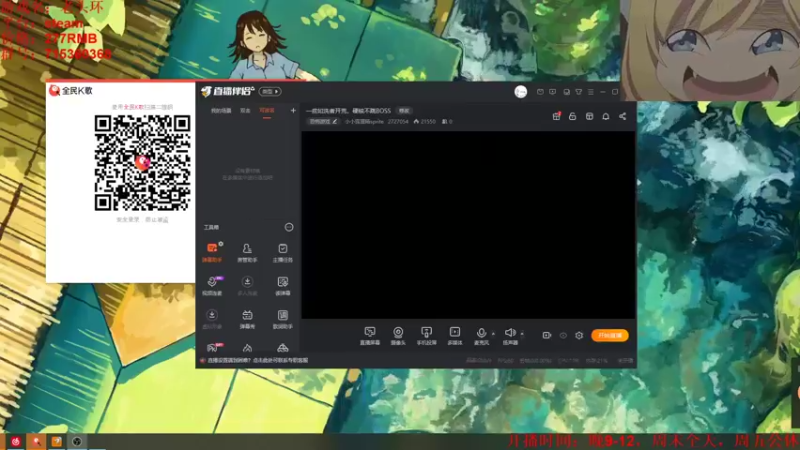
Task: Open the toolbox more options circle icon
Action: coord(289,227)
